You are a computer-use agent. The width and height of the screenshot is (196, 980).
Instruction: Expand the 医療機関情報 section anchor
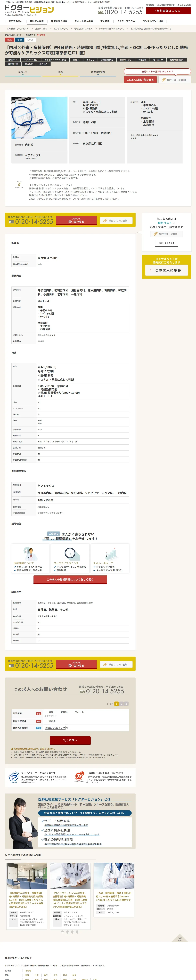98,73
